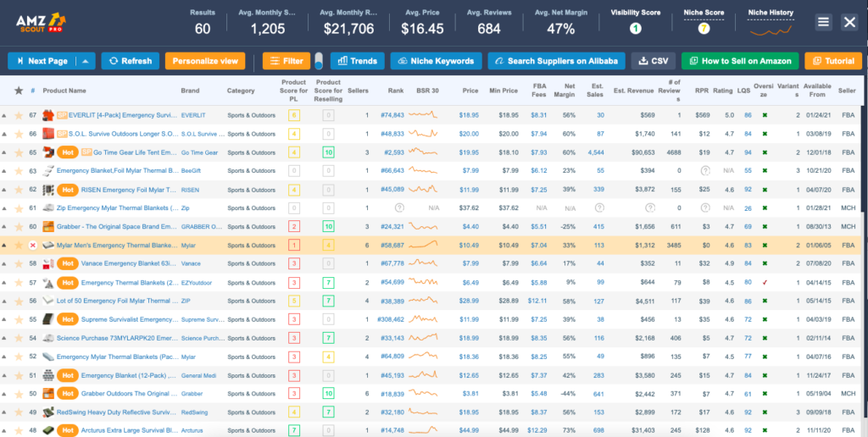Click the Niche Score 7 badge
This screenshot has height=437, width=868.
[704, 29]
